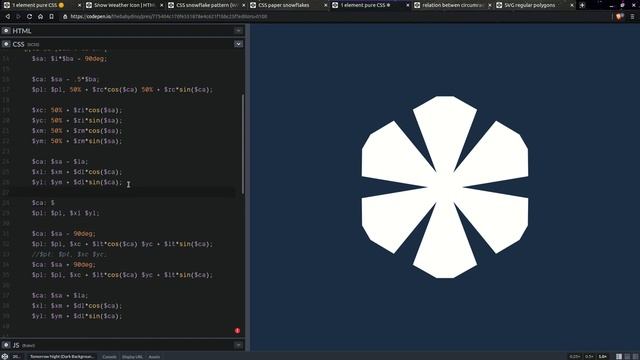
Task: Close the relation between circumradius tab
Action: pos(490,5)
